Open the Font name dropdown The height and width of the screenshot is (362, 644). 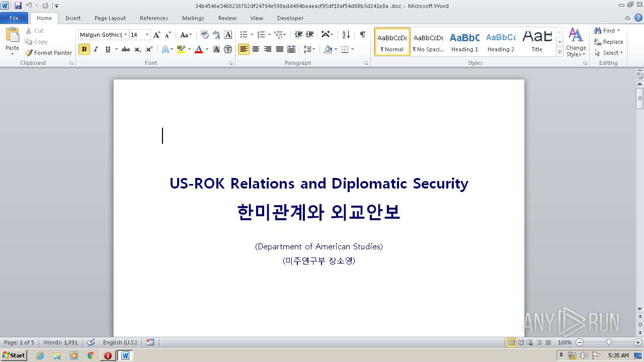click(125, 35)
